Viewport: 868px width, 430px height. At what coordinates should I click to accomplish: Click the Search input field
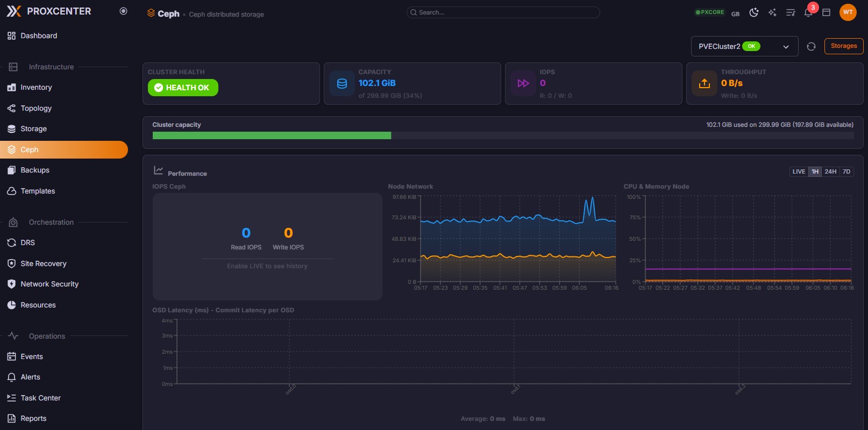tap(503, 12)
